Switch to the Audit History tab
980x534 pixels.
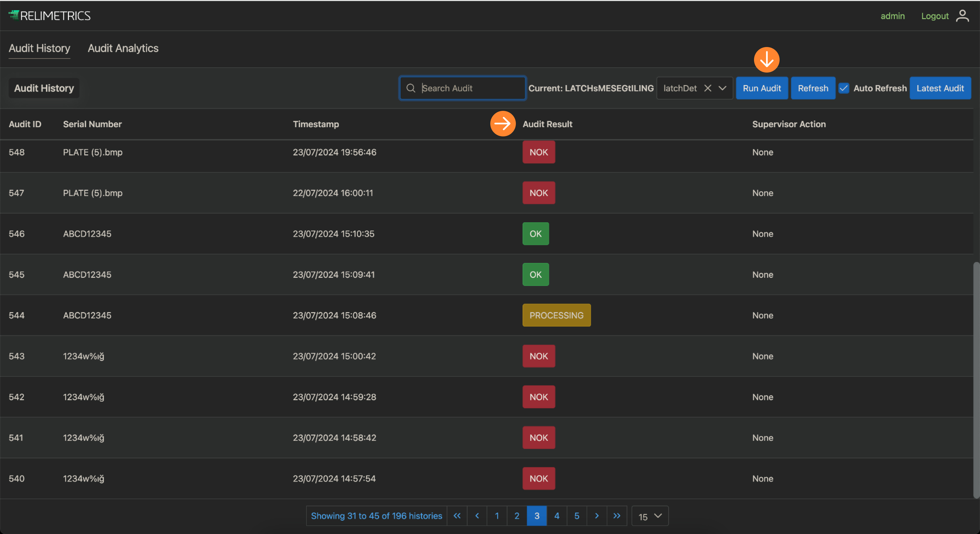point(40,48)
